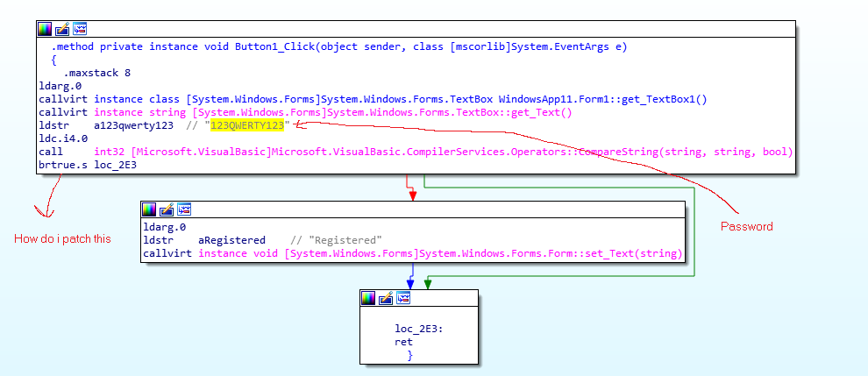Select the highlighted 123QWERTY123 string

[247, 125]
